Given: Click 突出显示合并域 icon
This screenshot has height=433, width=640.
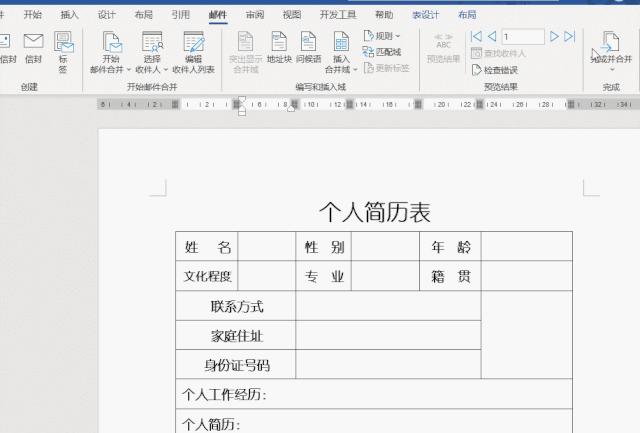Looking at the screenshot, I should pos(246,52).
